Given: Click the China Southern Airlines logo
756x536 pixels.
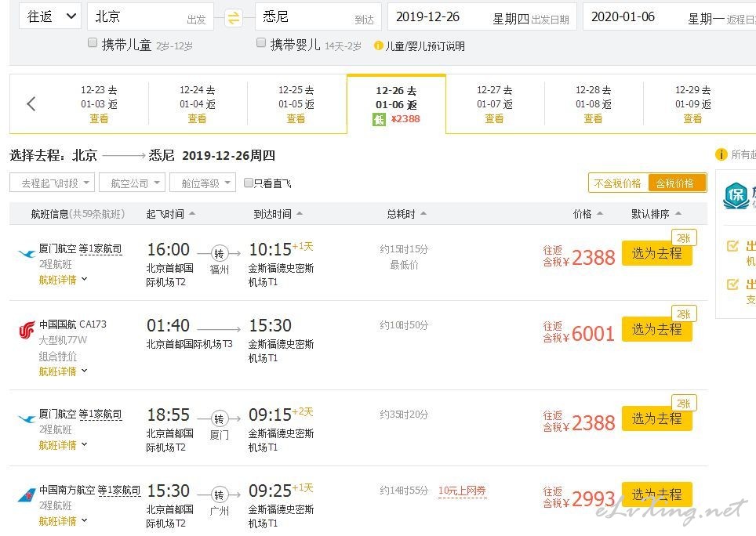Looking at the screenshot, I should tap(27, 495).
